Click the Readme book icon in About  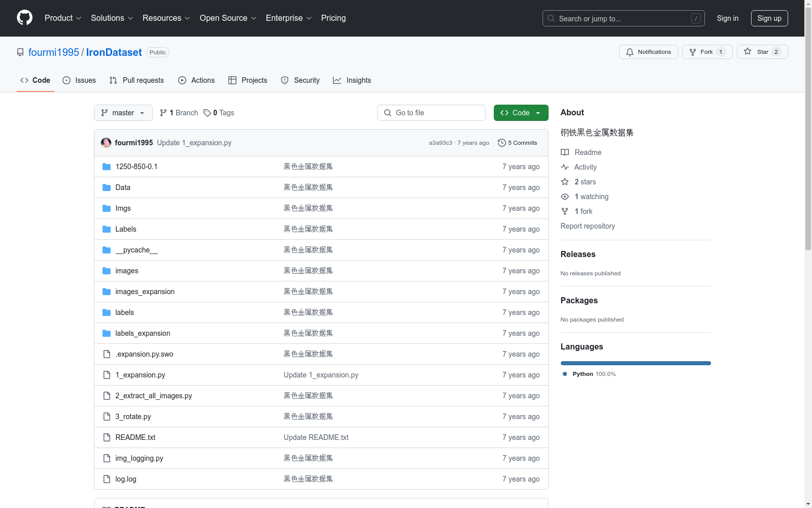click(x=565, y=152)
